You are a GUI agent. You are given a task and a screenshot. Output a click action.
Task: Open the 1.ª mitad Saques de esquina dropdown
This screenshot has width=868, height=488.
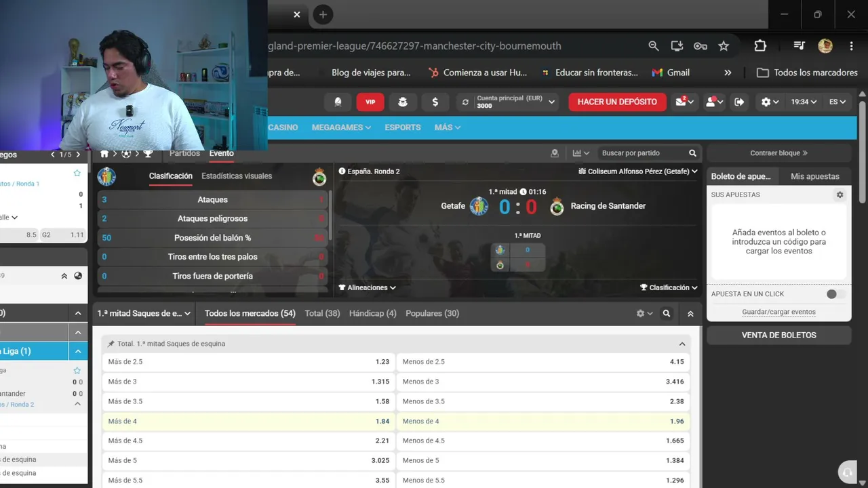(144, 314)
